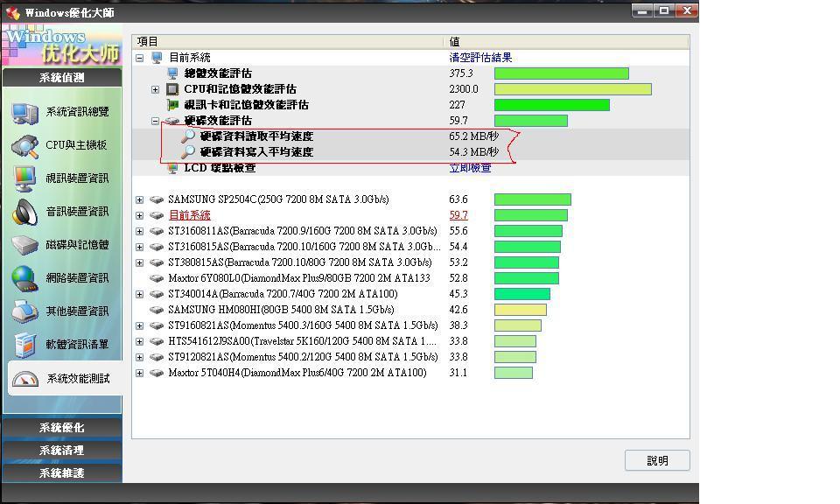Click disk icon of HTS541612J9SA00 row

(157, 341)
